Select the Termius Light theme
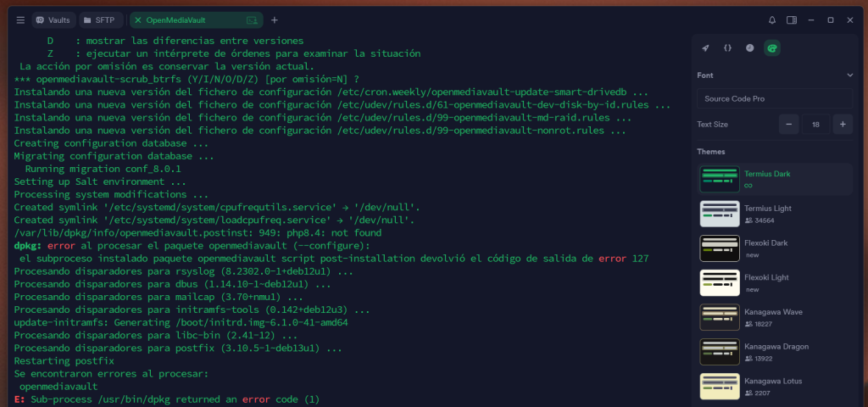 [775, 214]
